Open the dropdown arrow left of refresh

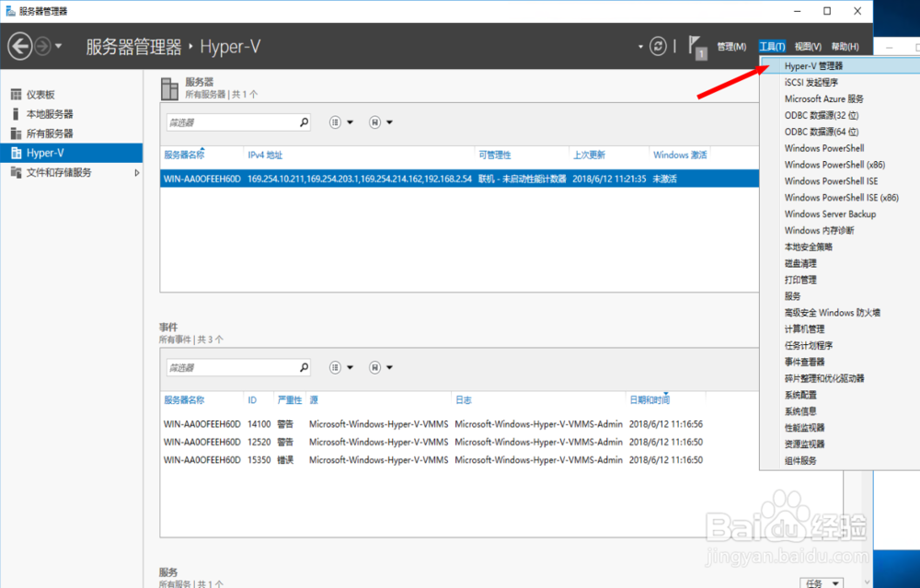640,46
